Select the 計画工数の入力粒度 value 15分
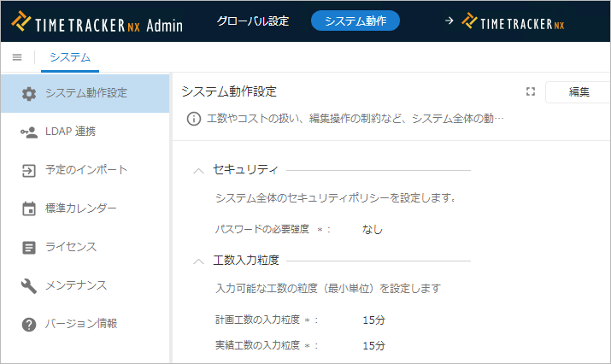Image resolution: width=611 pixels, height=364 pixels. 373,320
